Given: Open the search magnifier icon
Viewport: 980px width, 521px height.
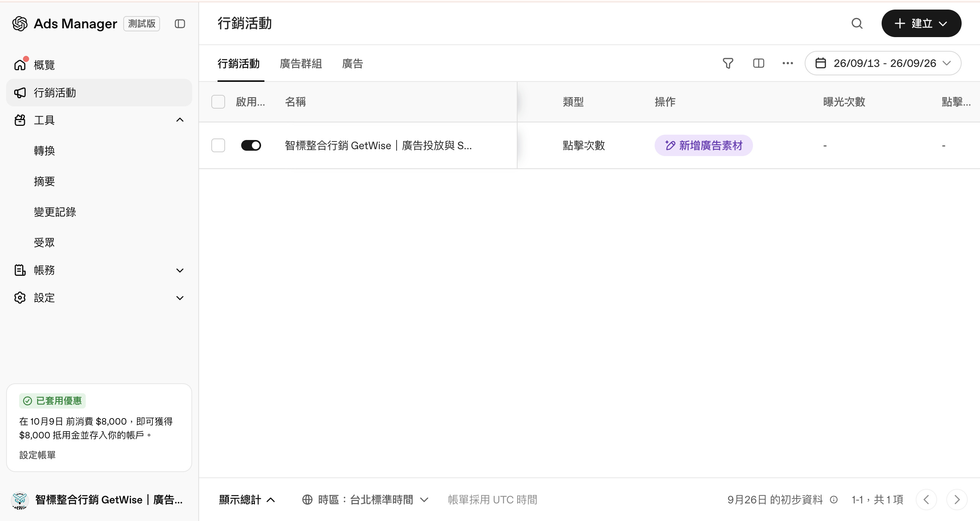Looking at the screenshot, I should click(857, 23).
